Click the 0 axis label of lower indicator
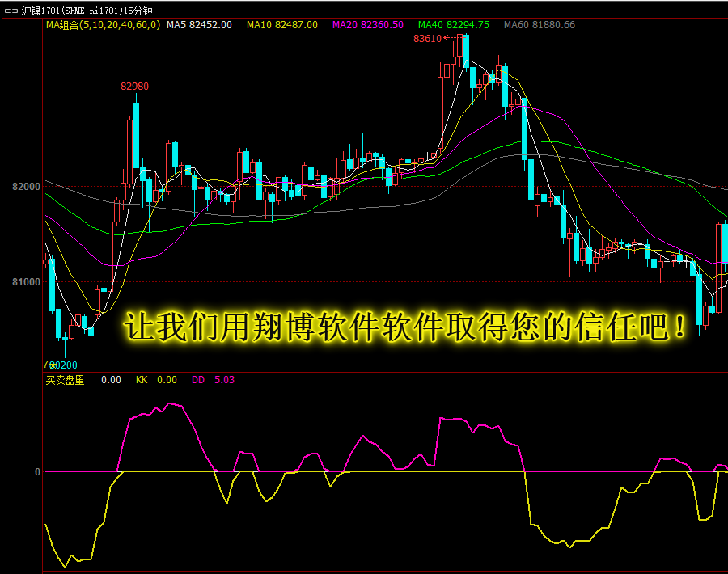728x574 pixels. 37,472
